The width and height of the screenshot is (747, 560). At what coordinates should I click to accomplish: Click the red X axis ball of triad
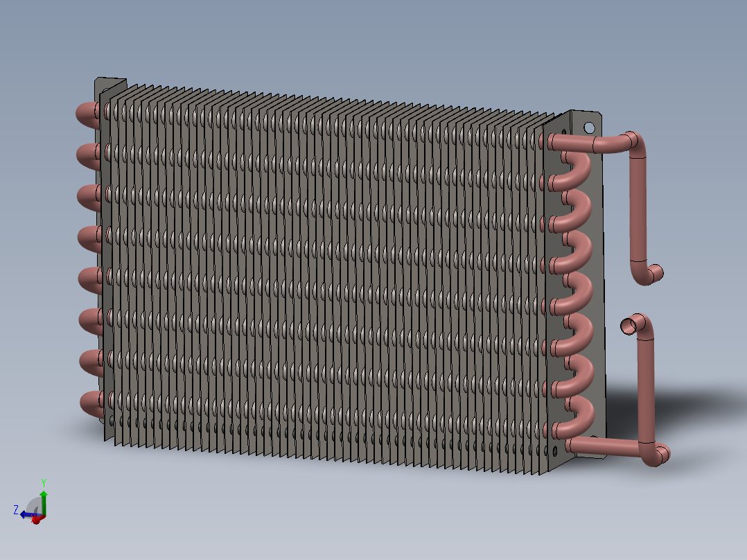pos(36,520)
